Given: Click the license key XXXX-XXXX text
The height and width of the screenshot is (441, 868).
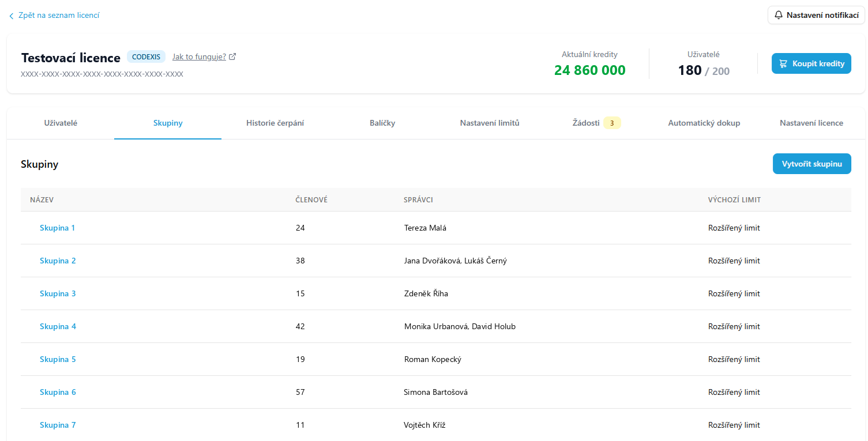Looking at the screenshot, I should (102, 74).
